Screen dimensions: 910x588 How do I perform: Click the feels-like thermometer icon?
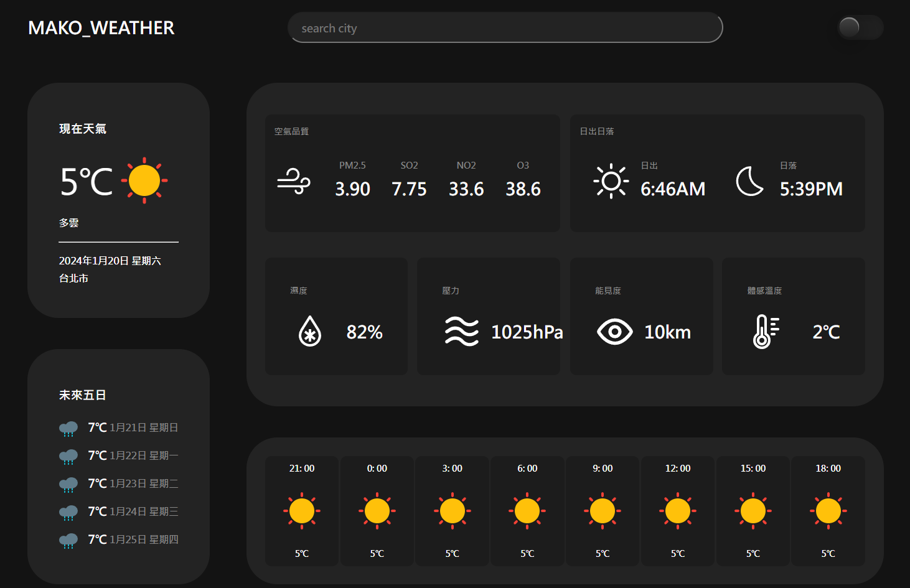(765, 331)
